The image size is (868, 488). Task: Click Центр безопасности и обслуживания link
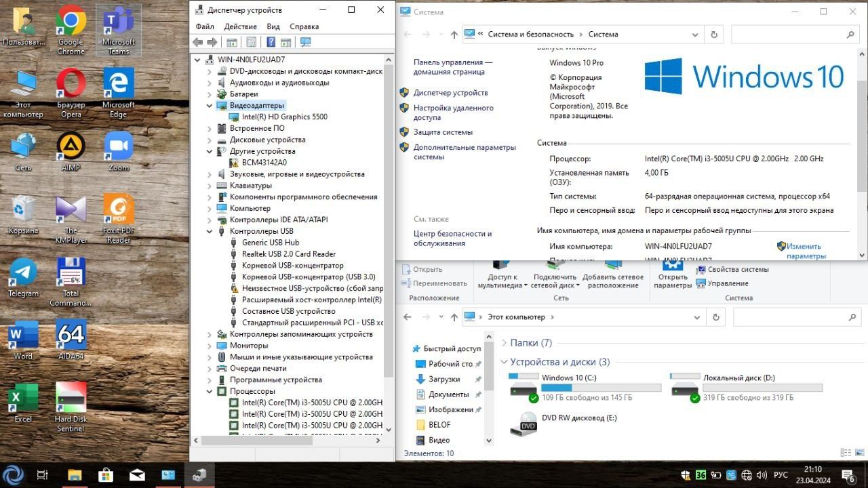(453, 239)
